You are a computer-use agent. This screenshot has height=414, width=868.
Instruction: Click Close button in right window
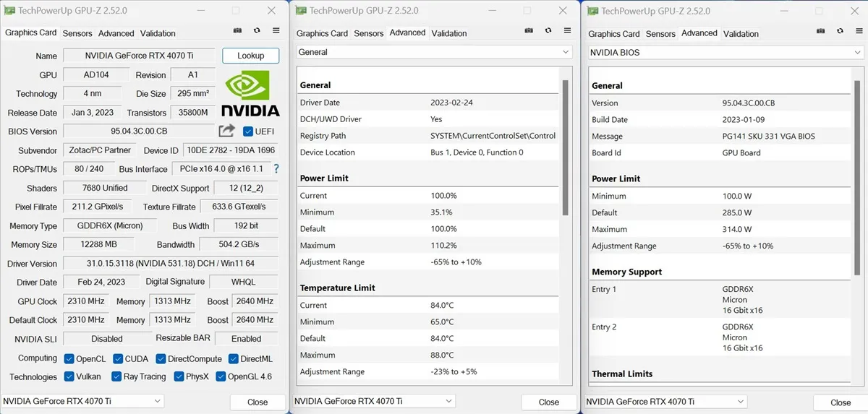[841, 403]
